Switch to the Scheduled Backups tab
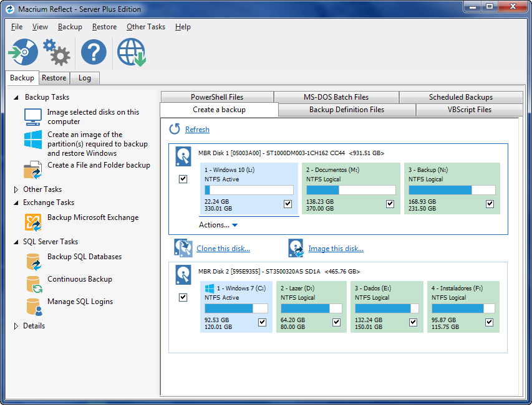The height and width of the screenshot is (405, 532). 461,97
